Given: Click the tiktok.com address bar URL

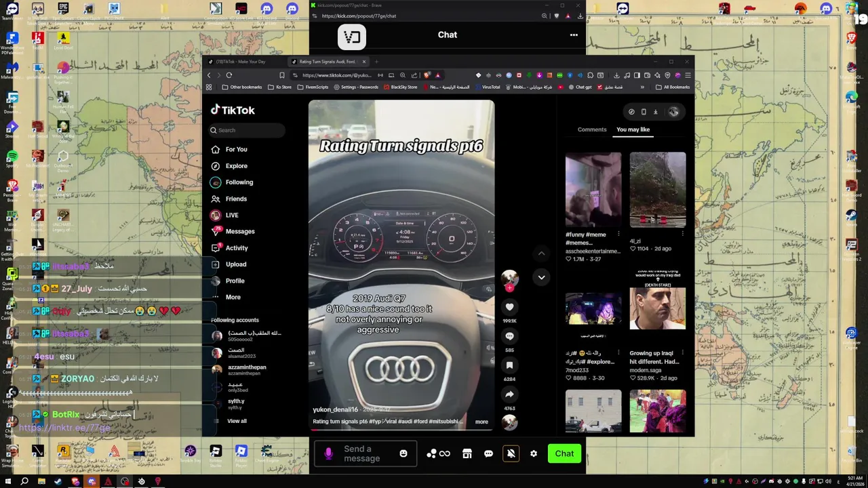Looking at the screenshot, I should (337, 75).
